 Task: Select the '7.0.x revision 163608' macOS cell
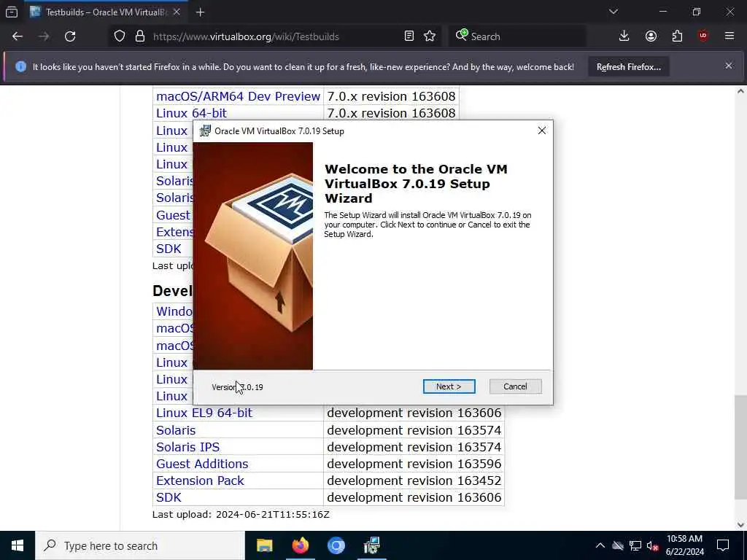coord(391,96)
